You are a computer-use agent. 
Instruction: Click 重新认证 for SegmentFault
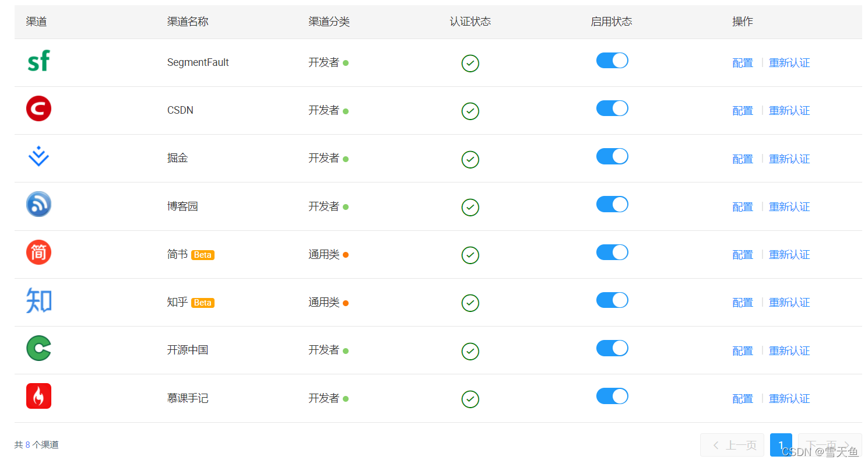point(789,63)
